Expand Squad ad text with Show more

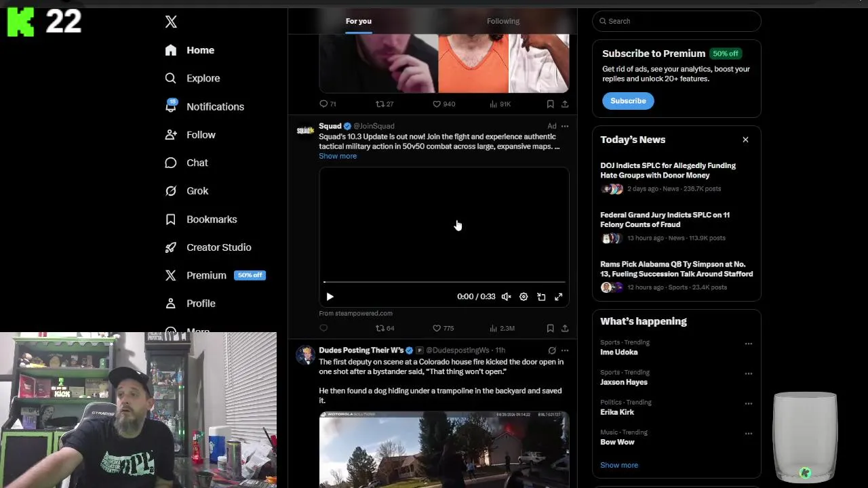coord(338,156)
